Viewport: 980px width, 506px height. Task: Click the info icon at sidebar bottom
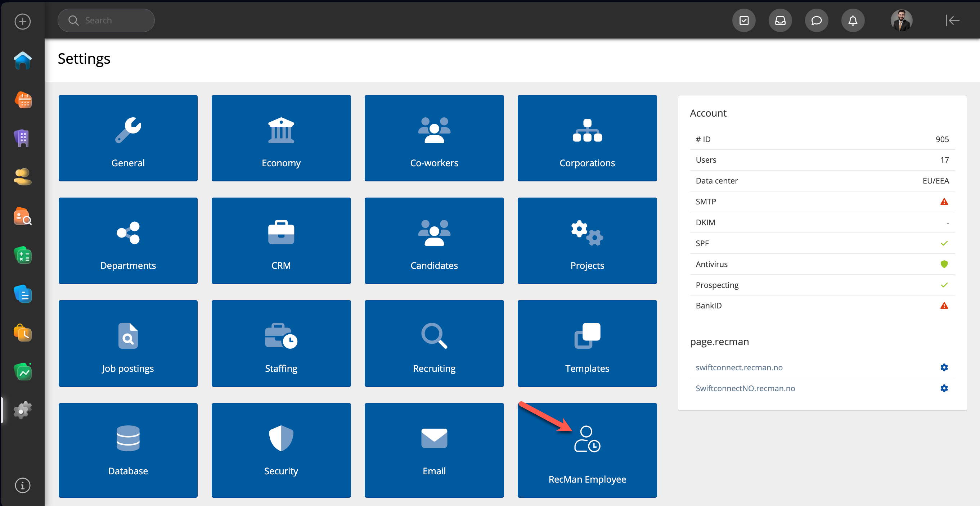[x=22, y=485]
